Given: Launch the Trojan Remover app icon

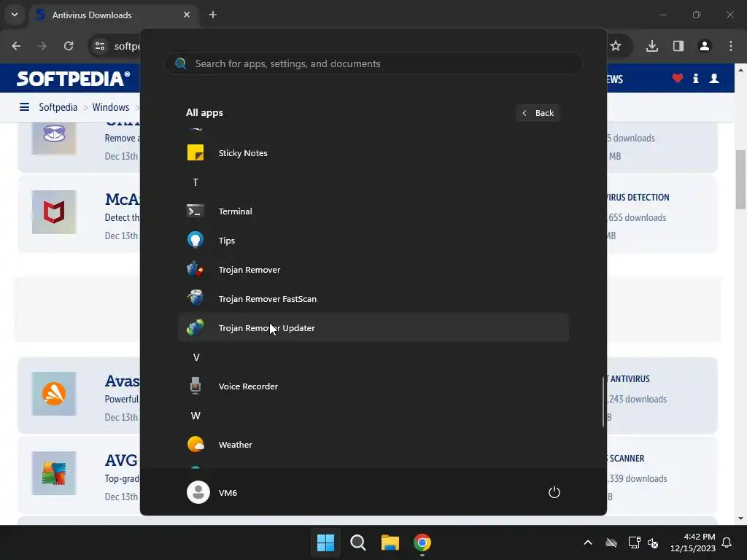Looking at the screenshot, I should point(196,270).
